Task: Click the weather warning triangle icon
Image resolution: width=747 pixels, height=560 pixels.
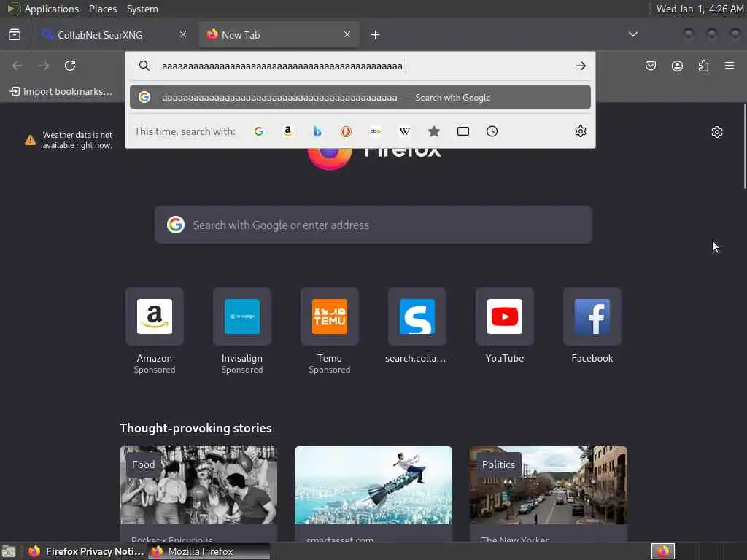Action: [30, 140]
